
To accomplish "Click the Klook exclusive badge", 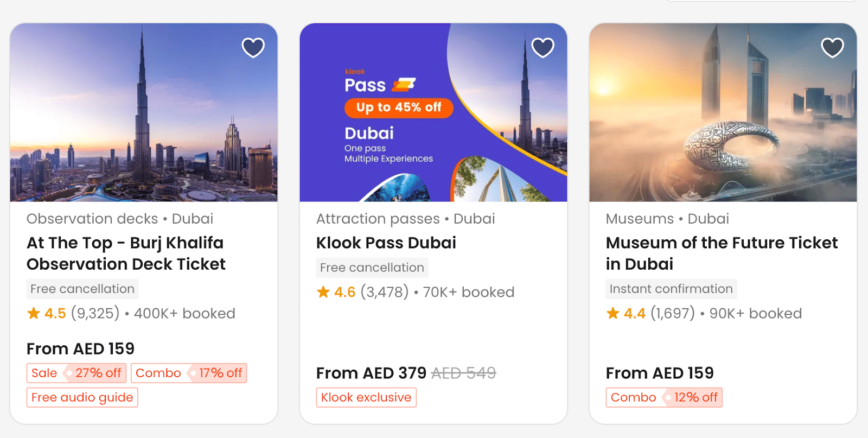I will click(x=366, y=397).
